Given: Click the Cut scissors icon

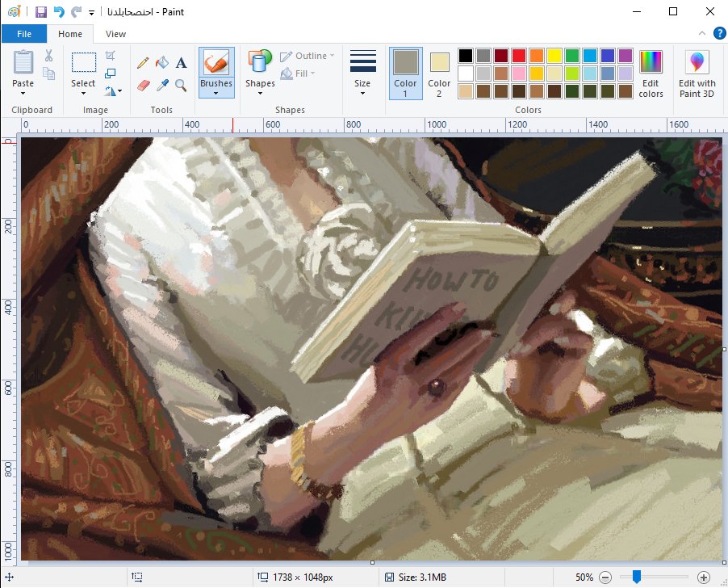Looking at the screenshot, I should tap(48, 56).
